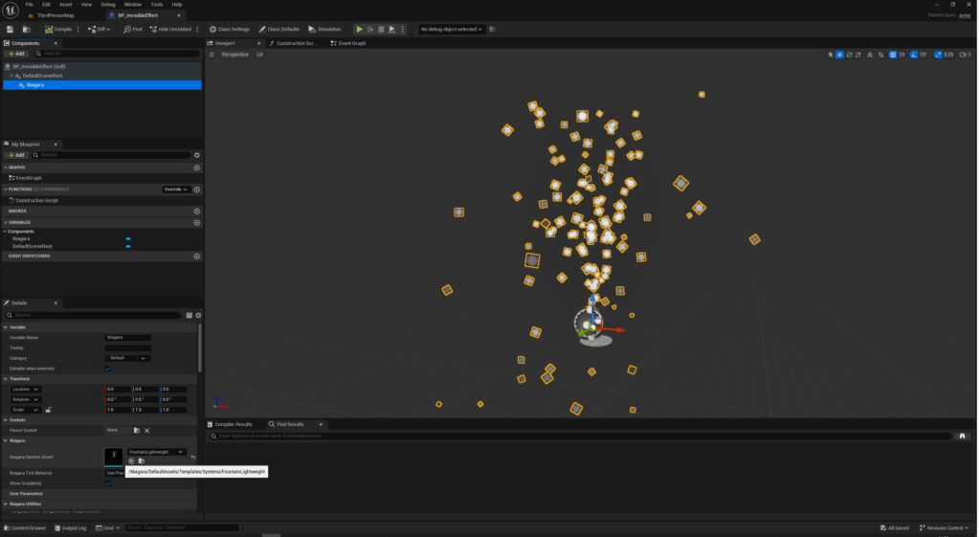
Task: Click the Add button in My Blueprint
Action: click(16, 155)
